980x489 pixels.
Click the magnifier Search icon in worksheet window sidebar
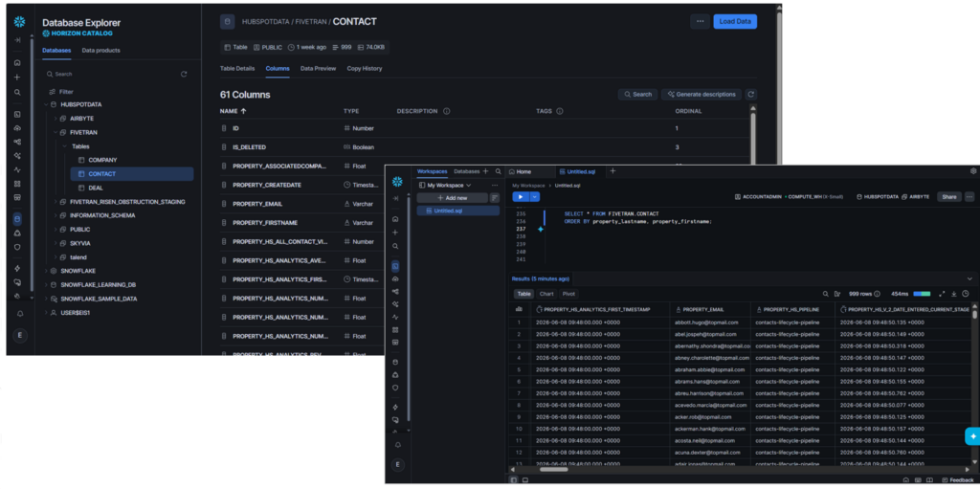(x=395, y=246)
